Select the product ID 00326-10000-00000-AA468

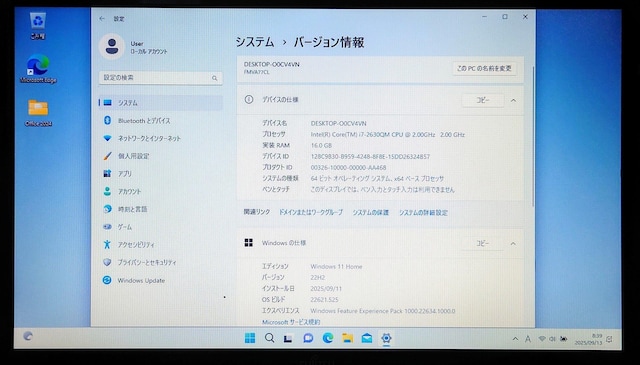pos(349,167)
